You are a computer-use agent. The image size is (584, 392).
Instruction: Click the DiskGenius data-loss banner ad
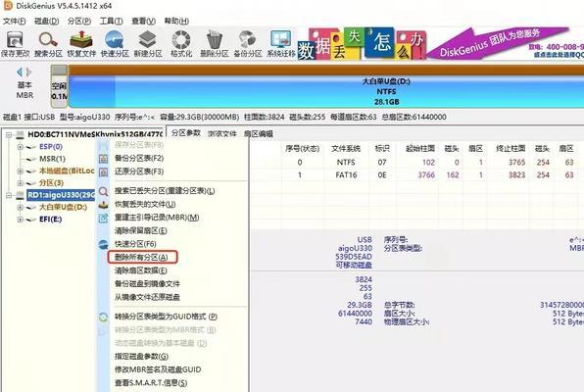(x=441, y=44)
